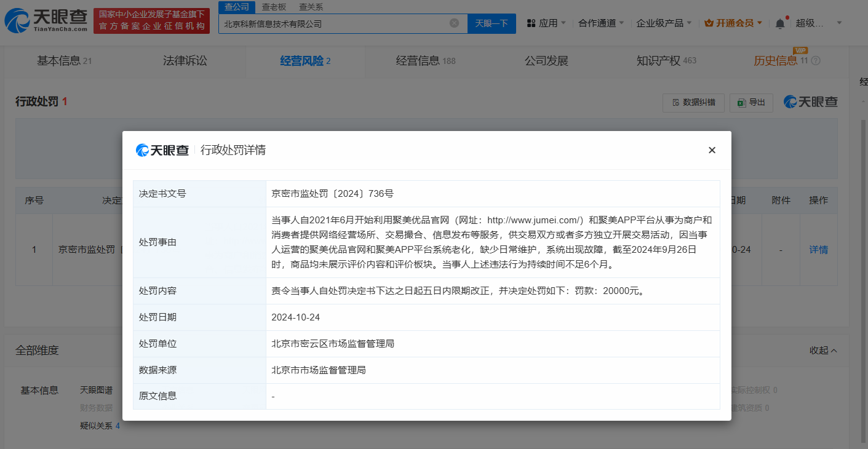Open the 经营信息 tab

[x=426, y=61]
